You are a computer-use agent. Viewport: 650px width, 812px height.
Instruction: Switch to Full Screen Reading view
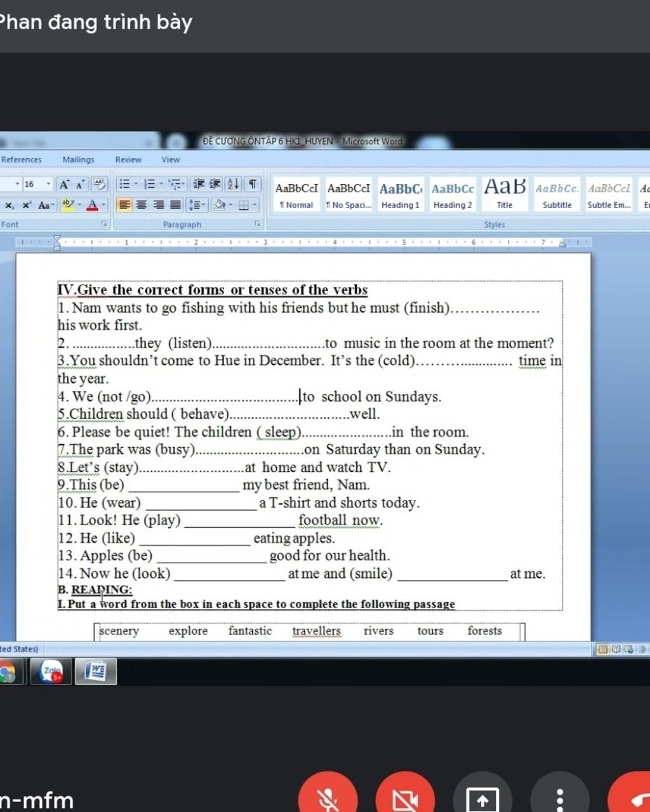(616, 649)
